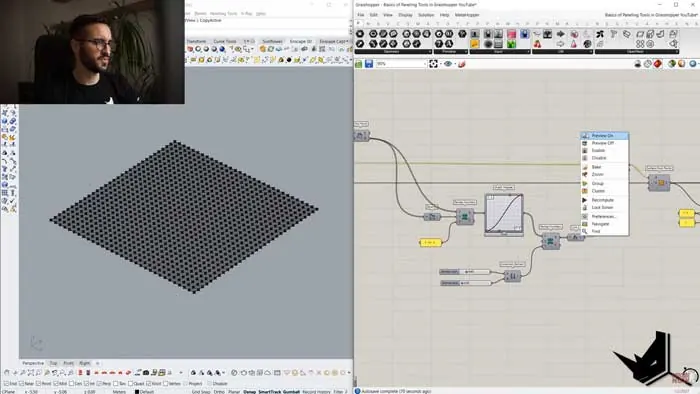This screenshot has width=700, height=394.
Task: Click Bake in the context menu
Action: pos(604,167)
